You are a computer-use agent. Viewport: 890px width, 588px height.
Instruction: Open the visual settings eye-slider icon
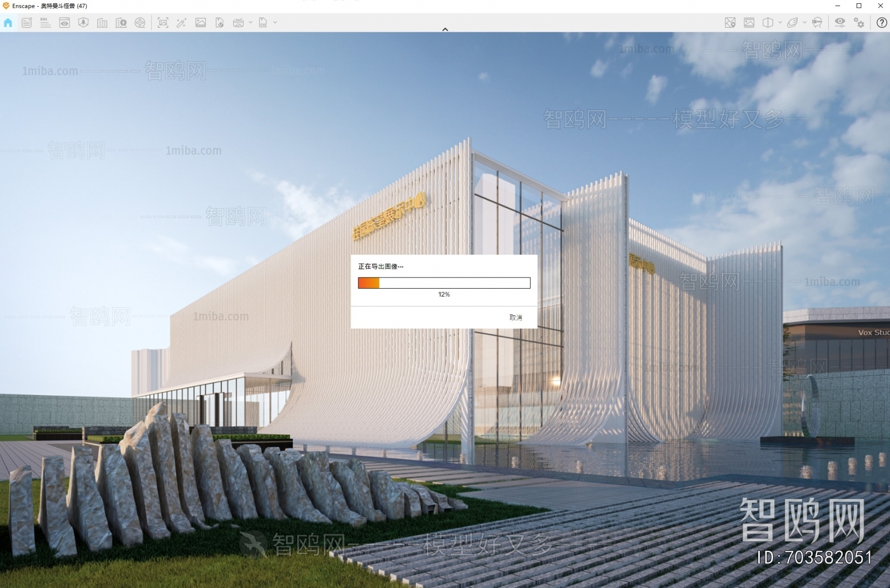point(840,23)
